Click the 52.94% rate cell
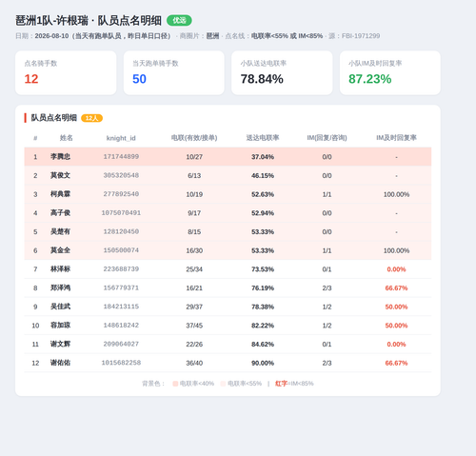Viewport: 476px width, 456px height. pos(263,213)
